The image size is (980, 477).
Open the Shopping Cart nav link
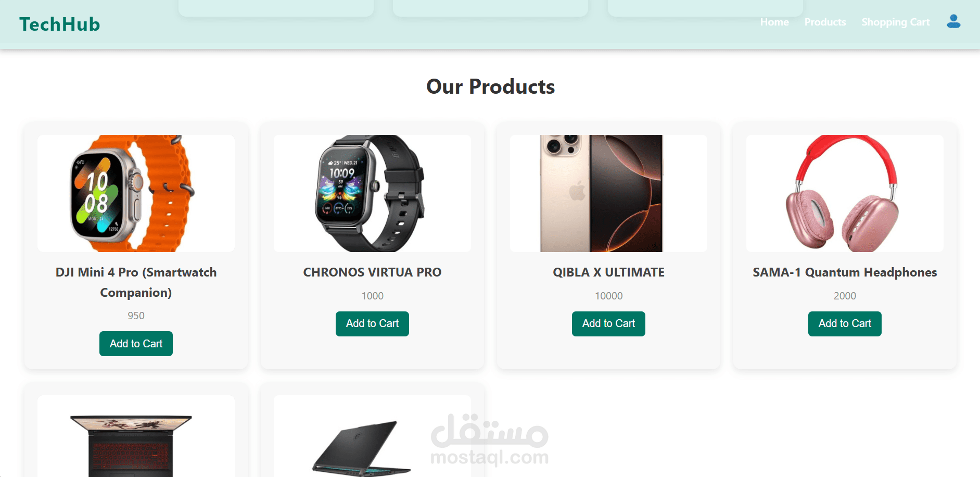[x=896, y=22]
